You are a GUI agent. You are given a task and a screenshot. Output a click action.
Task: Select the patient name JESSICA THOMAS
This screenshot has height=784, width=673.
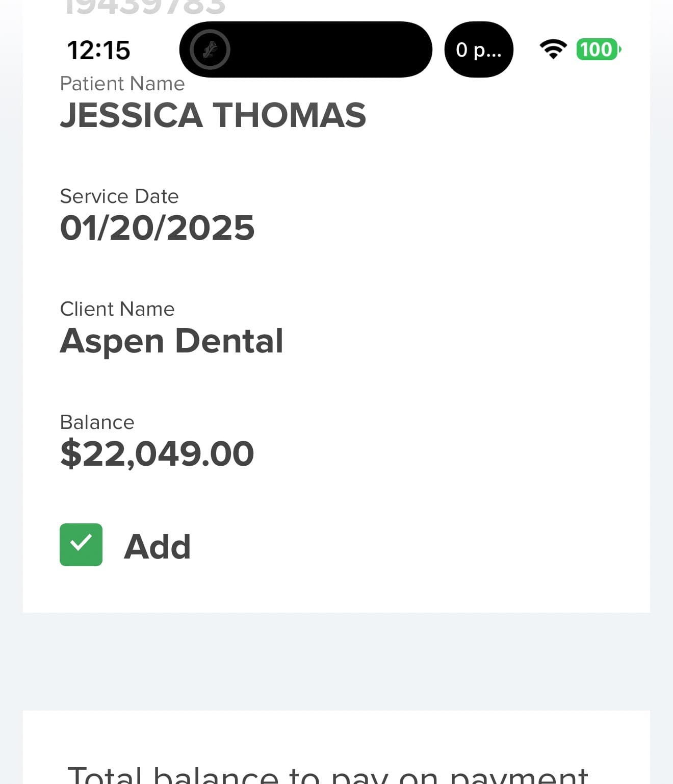[x=213, y=115]
